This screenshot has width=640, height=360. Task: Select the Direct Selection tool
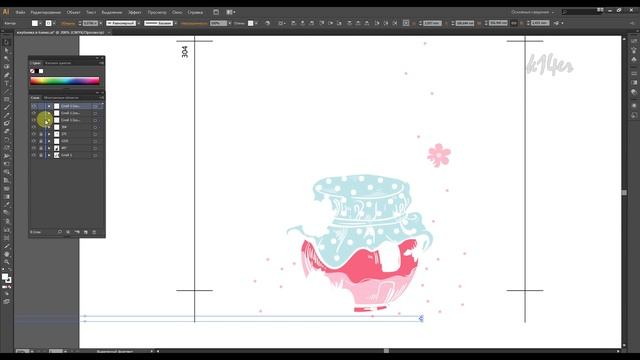pos(6,51)
